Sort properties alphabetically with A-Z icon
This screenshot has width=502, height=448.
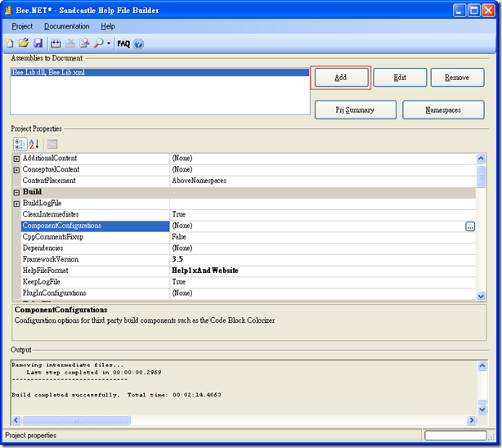[34, 144]
